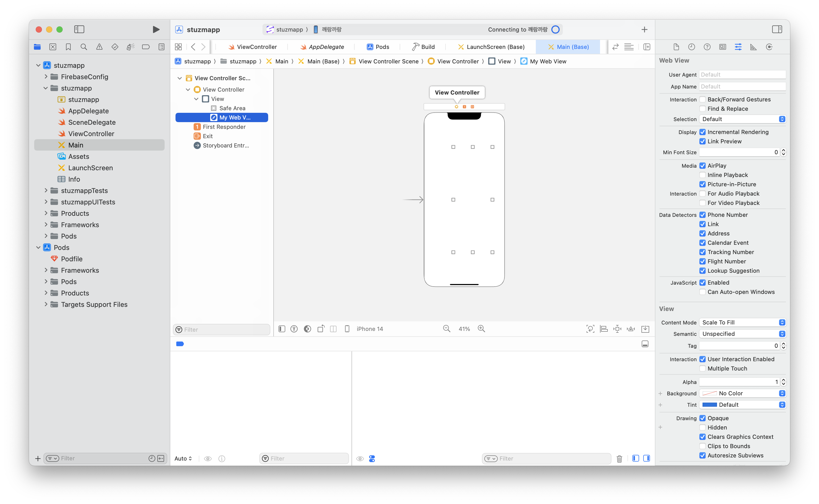
Task: Show the Size inspector ruler icon
Action: coord(753,47)
